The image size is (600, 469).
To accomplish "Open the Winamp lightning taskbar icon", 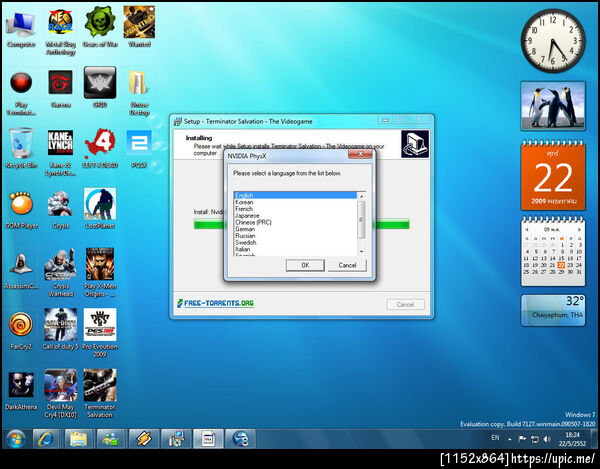I will [144, 439].
